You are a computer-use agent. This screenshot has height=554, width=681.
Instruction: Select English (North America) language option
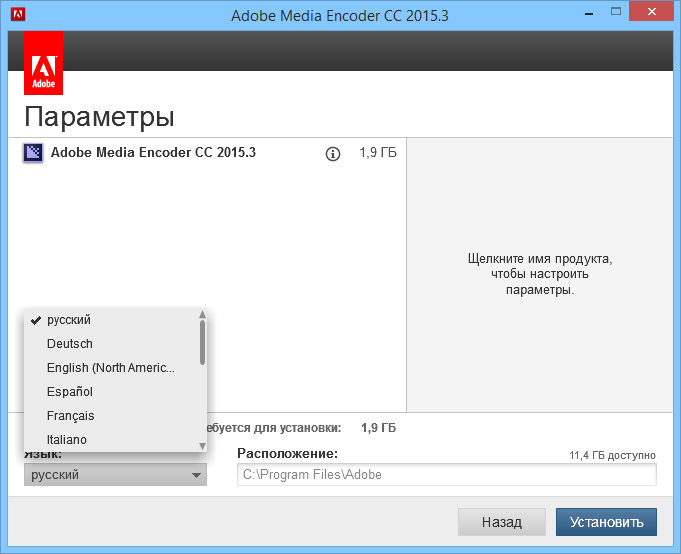point(115,368)
